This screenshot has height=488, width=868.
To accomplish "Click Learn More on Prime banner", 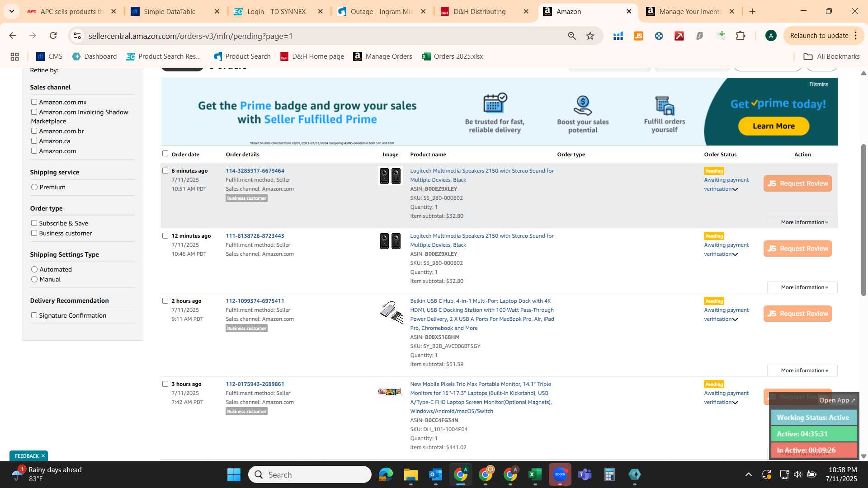I will 774,126.
